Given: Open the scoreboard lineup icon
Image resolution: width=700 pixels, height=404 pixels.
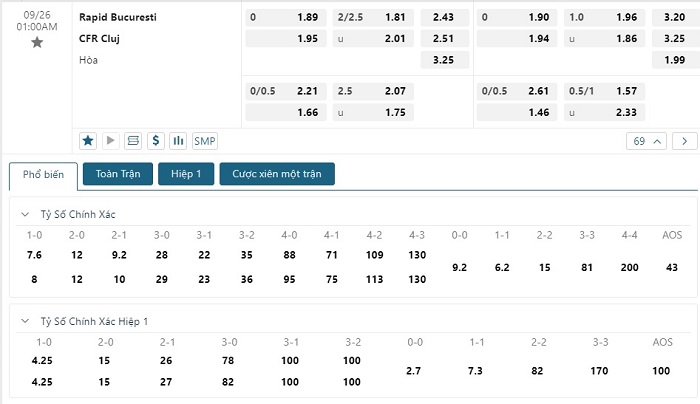Looking at the screenshot, I should coord(133,141).
